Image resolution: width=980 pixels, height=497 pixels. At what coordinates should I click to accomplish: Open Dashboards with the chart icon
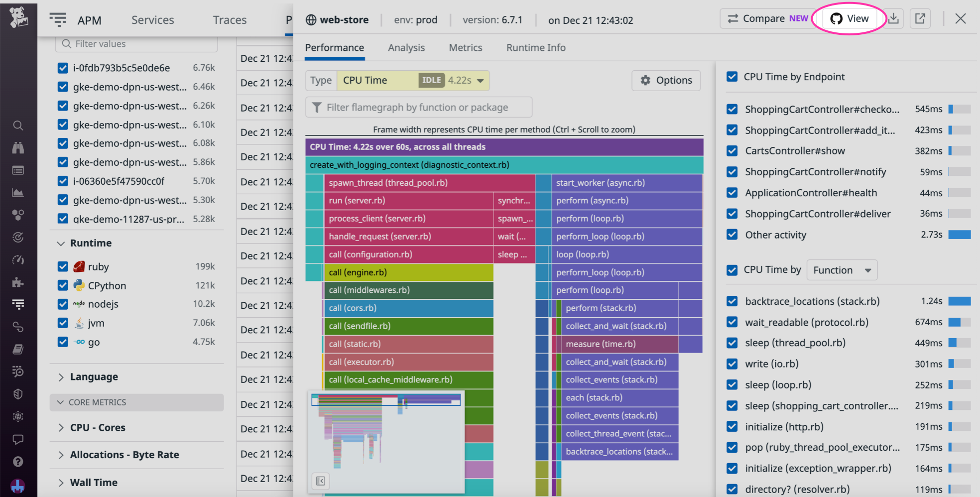click(x=18, y=192)
